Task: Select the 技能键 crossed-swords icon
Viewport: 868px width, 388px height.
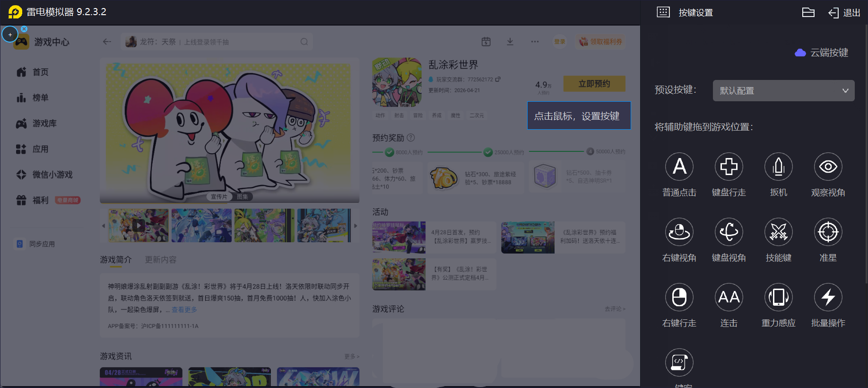Action: pos(779,232)
